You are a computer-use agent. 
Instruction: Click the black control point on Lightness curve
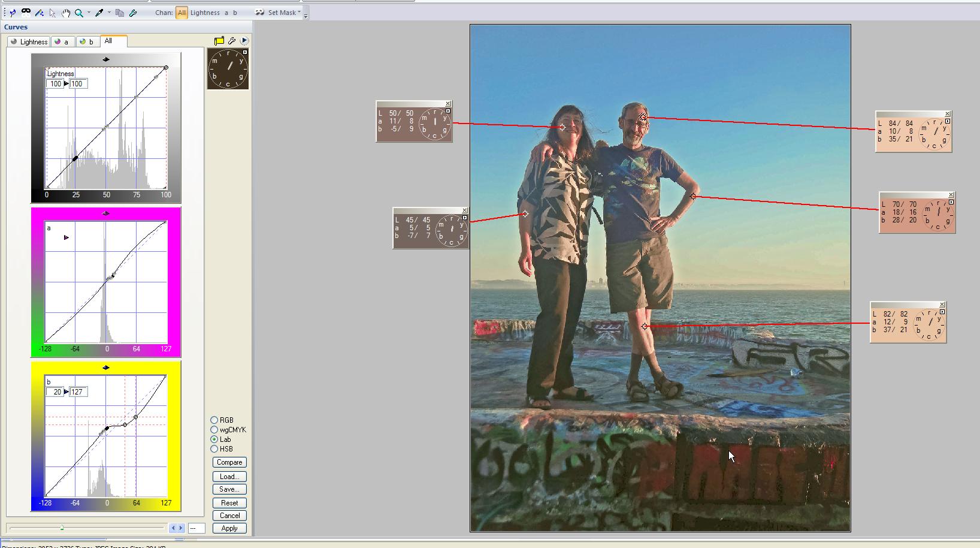pos(75,159)
